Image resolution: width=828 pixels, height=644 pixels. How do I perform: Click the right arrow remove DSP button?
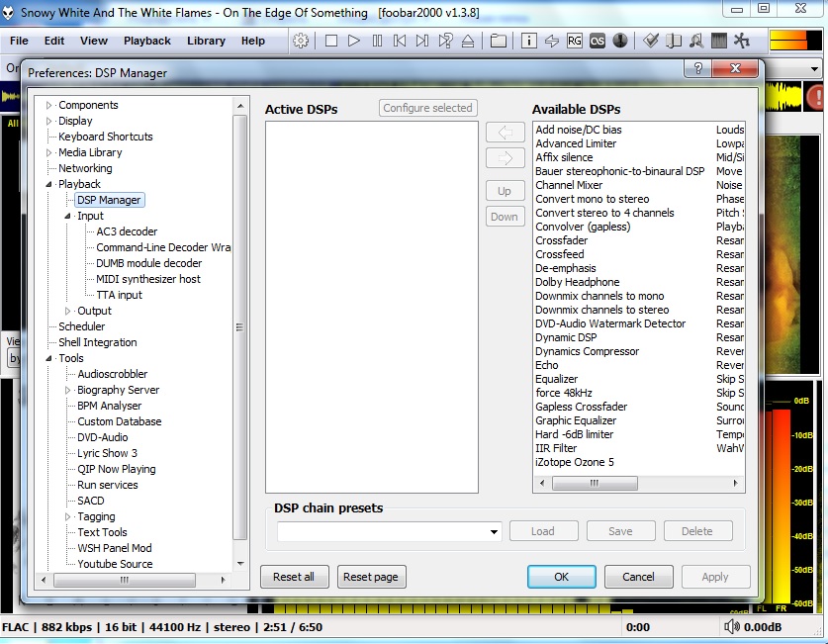(x=505, y=158)
